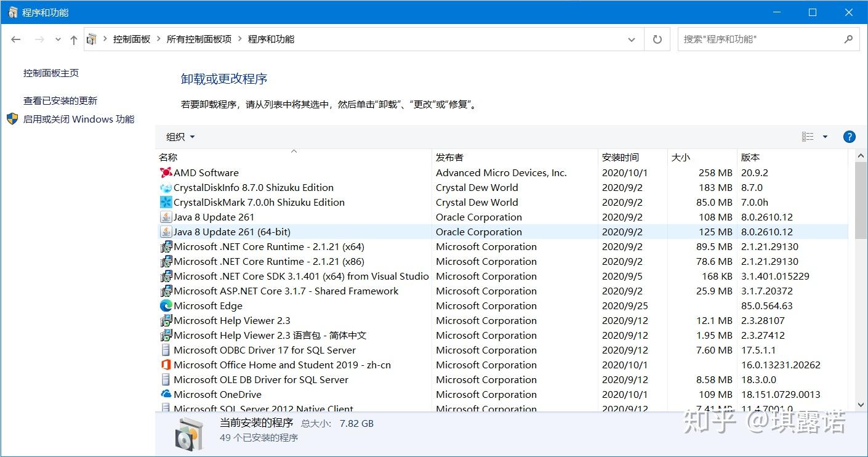The height and width of the screenshot is (457, 868).
Task: Click the 程序和功能 breadcrumb
Action: click(x=271, y=39)
